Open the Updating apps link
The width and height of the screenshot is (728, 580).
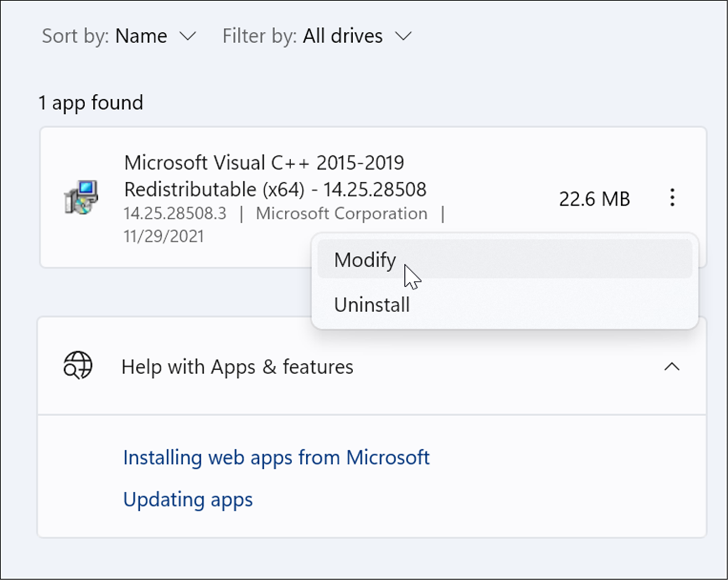(188, 499)
